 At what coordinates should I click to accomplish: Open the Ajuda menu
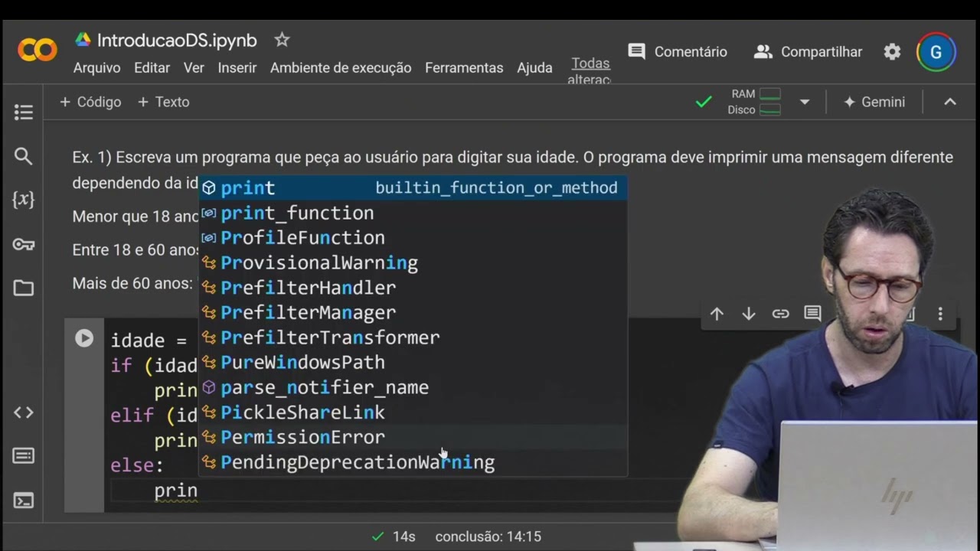[534, 68]
